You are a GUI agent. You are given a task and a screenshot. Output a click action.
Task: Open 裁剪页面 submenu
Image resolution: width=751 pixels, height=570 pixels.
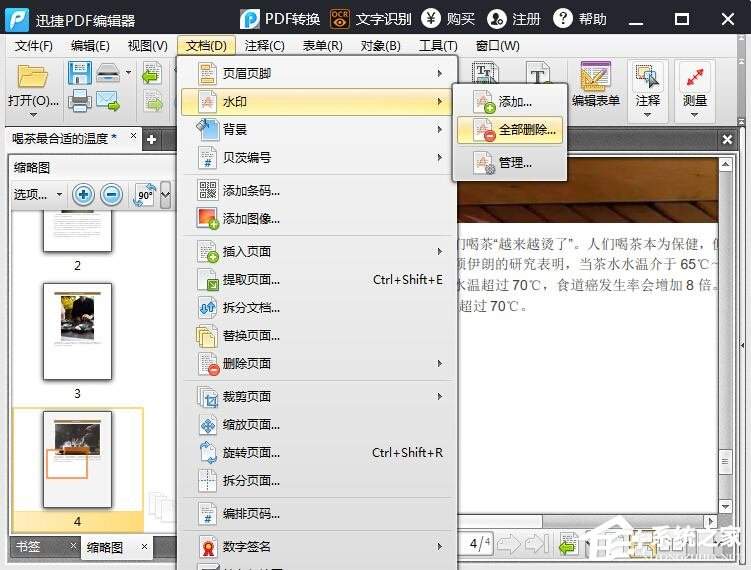[318, 397]
